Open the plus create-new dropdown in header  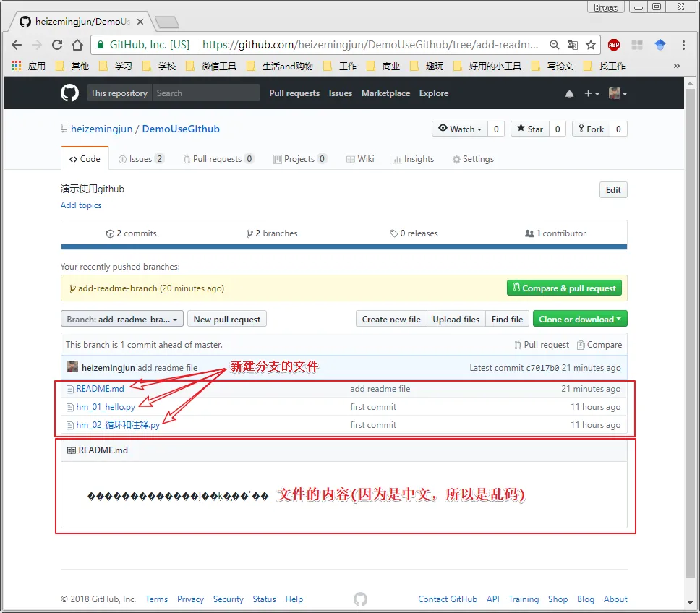coord(592,94)
